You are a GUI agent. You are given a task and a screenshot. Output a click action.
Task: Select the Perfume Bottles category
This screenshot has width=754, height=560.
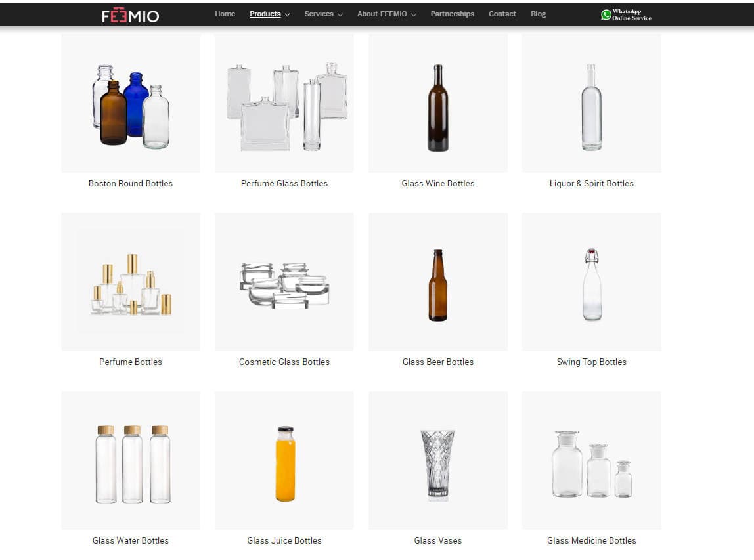tap(130, 362)
